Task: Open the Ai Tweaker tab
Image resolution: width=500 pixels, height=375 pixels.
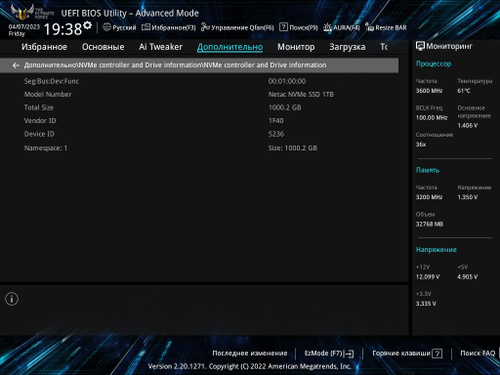Action: [161, 47]
